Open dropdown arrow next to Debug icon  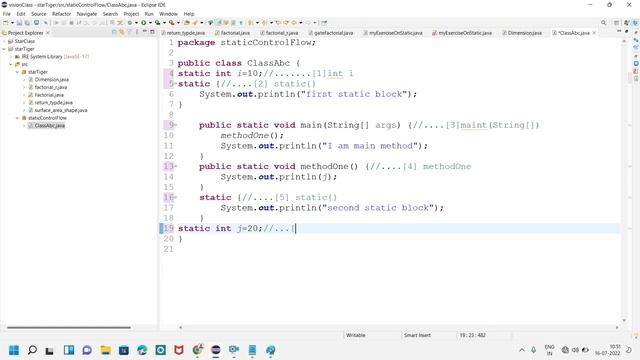point(136,23)
